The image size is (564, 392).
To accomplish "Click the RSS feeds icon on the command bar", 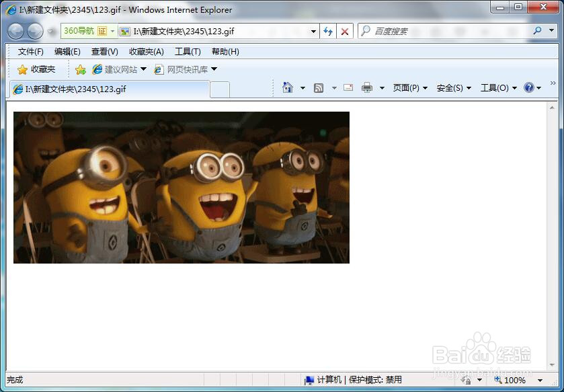I will coord(319,87).
